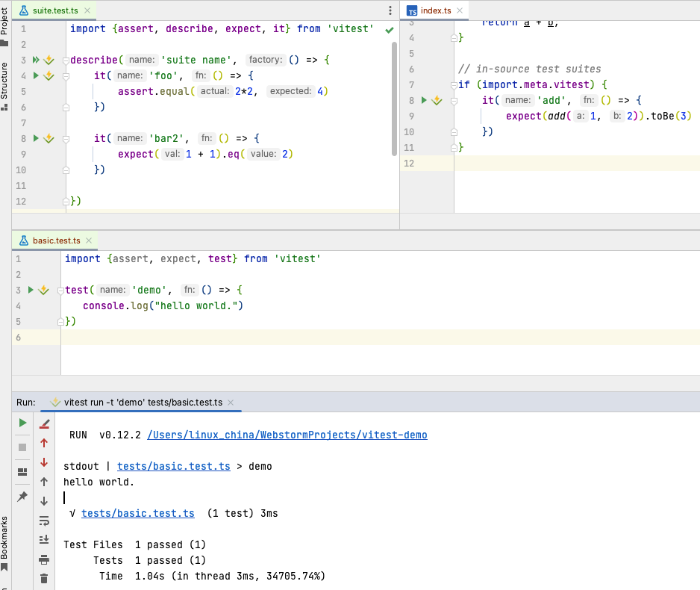Close the suite.test.ts tab
This screenshot has width=700, height=590.
(x=87, y=10)
